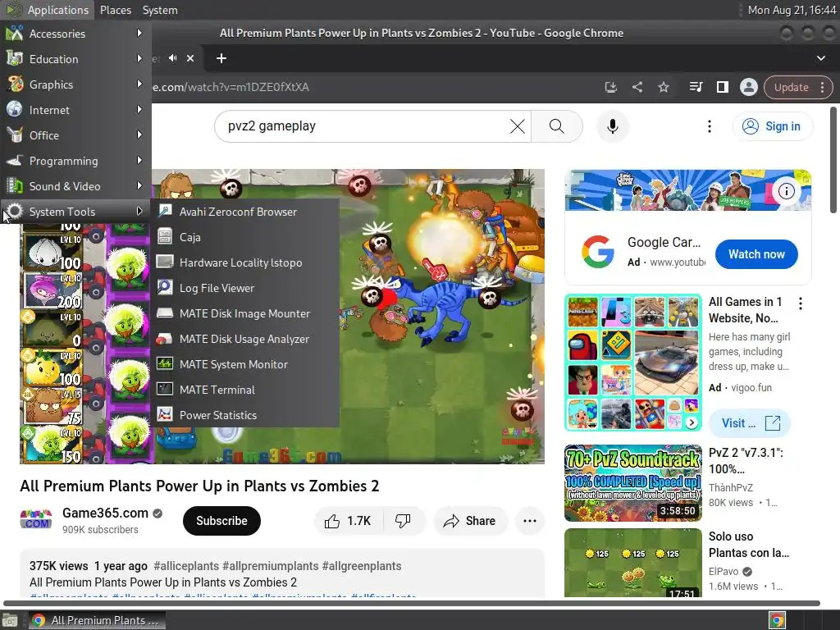
Task: Open the Places menu
Action: (x=115, y=10)
